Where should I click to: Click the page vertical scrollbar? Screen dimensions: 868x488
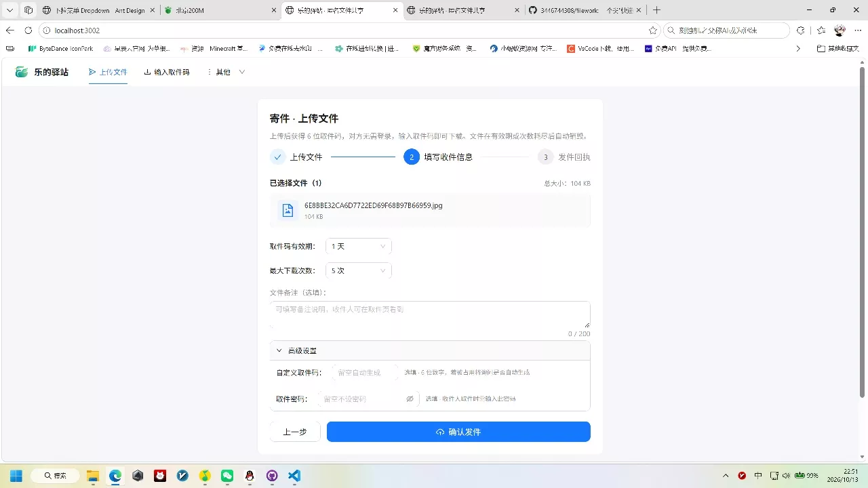(863, 230)
